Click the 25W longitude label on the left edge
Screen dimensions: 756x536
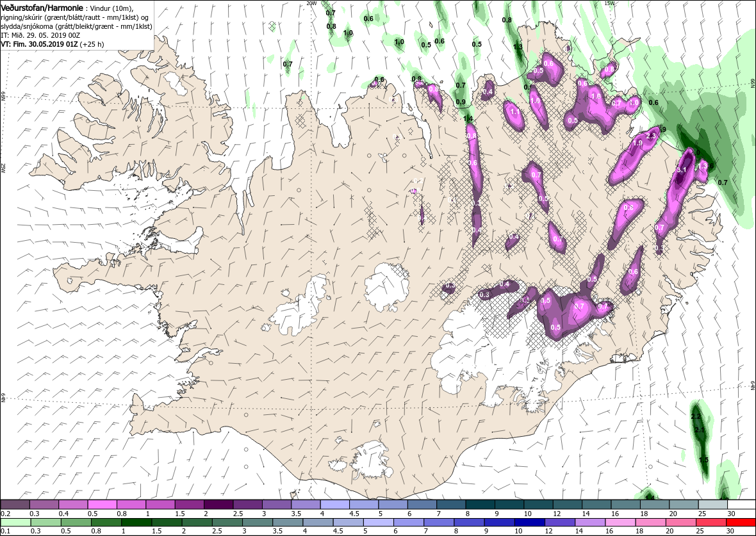3,168
